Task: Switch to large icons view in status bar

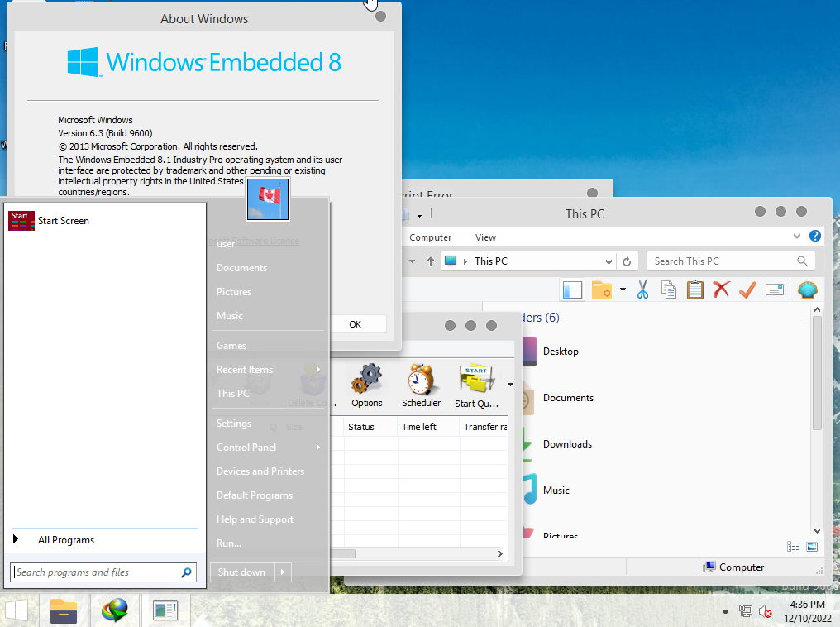Action: (812, 547)
